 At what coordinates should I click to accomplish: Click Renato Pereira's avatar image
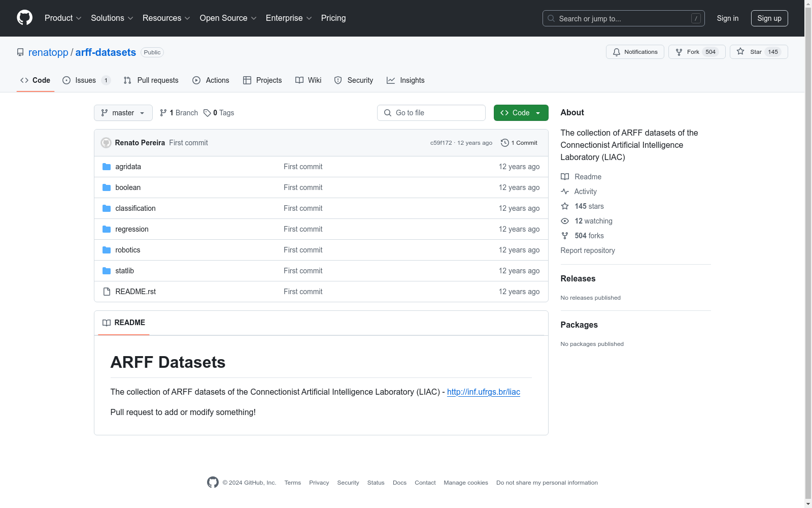tap(106, 143)
